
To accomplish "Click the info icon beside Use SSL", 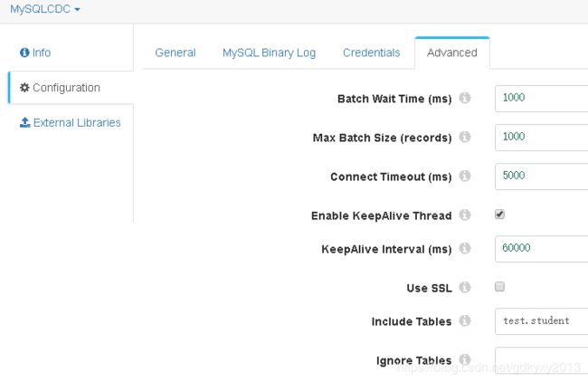I will point(465,288).
